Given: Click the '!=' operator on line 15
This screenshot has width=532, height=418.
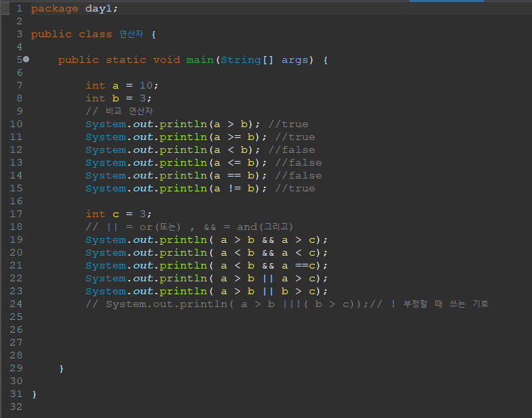Looking at the screenshot, I should pyautogui.click(x=235, y=188).
